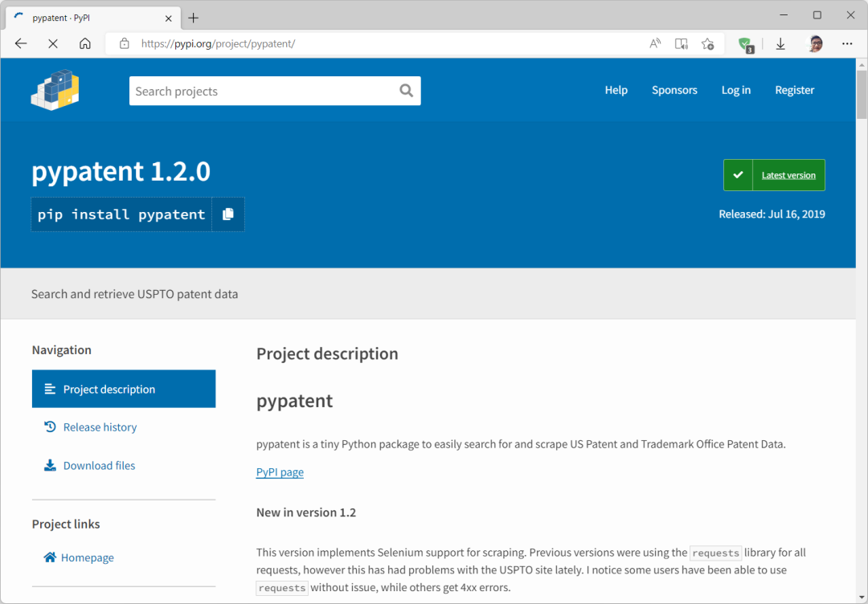The image size is (868, 604).
Task: Copy the pip install command
Action: [x=228, y=214]
